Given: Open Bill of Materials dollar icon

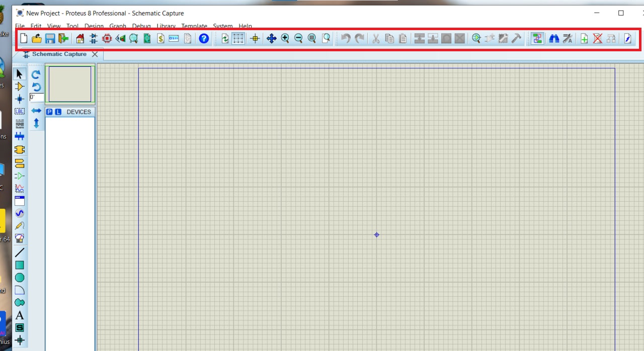Looking at the screenshot, I should 160,39.
